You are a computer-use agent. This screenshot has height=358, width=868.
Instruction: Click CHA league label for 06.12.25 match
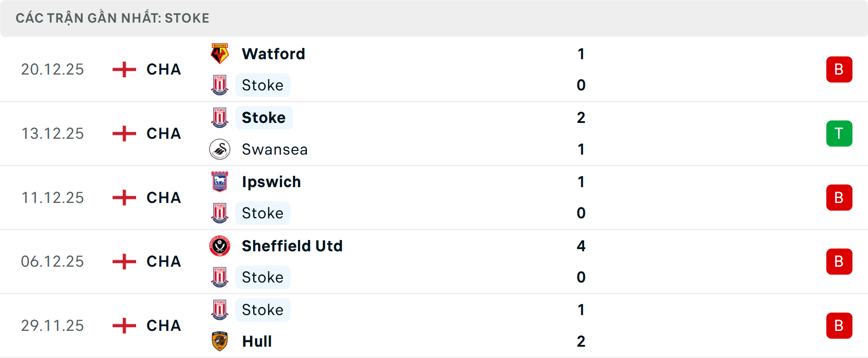164,261
